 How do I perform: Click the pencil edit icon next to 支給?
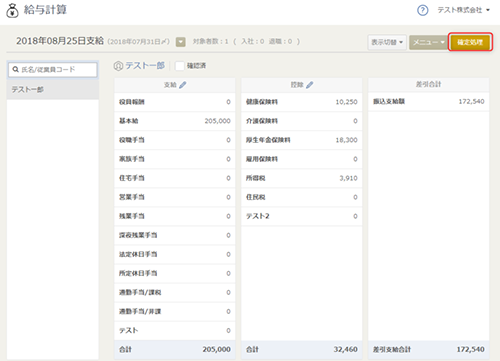[x=182, y=85]
